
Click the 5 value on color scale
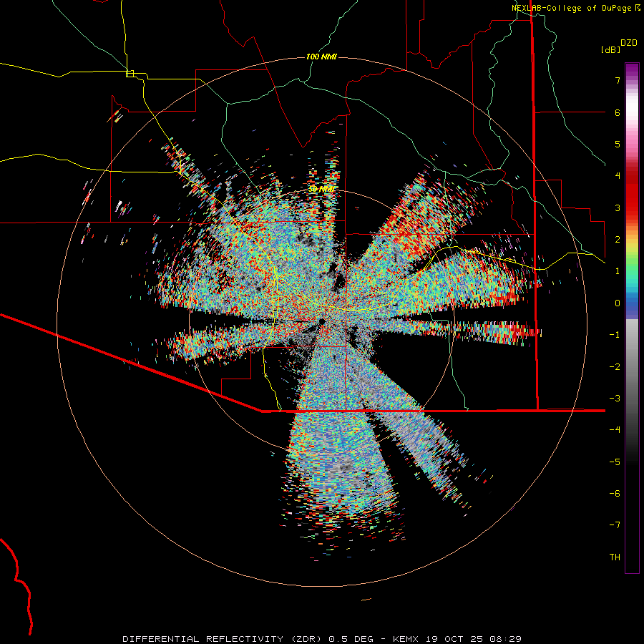pos(618,144)
